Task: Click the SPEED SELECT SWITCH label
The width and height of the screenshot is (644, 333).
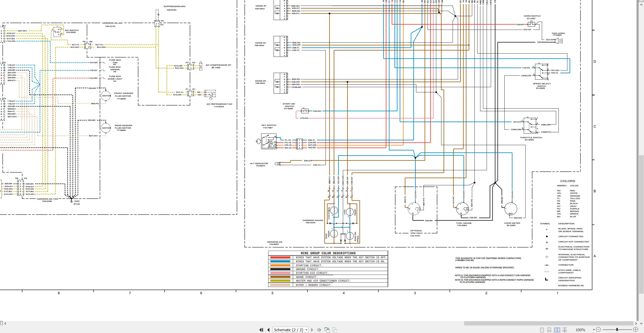Action: coord(542,85)
